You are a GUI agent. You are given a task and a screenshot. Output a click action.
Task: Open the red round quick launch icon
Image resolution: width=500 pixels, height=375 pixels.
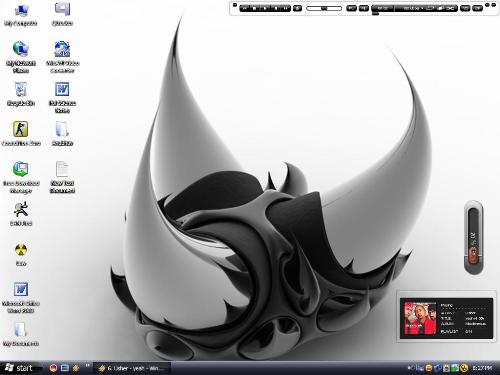click(53, 368)
